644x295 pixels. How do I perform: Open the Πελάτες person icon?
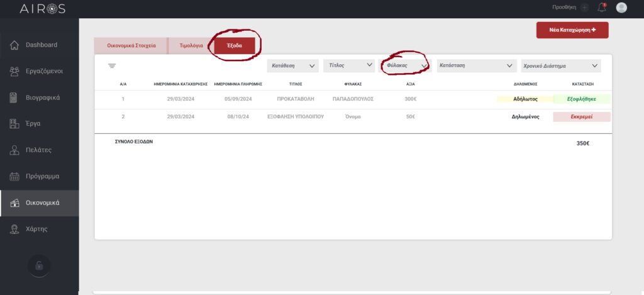(14, 150)
